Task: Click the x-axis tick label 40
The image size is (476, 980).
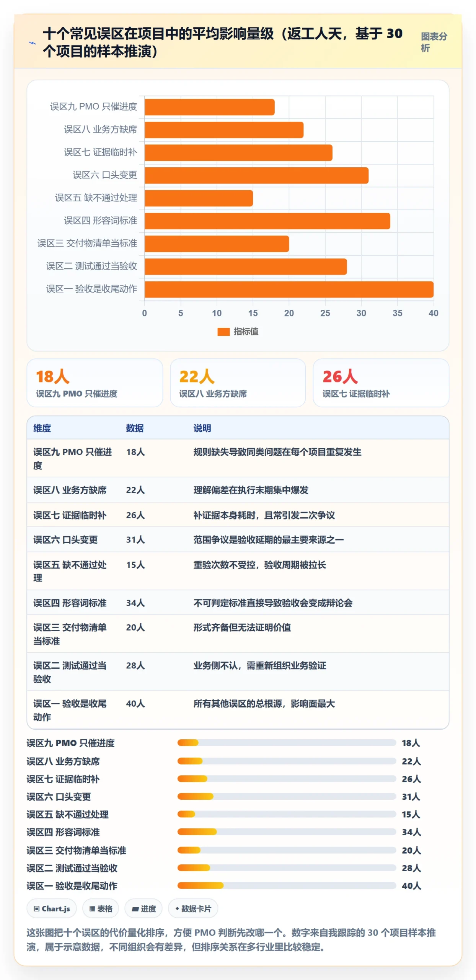Action: 434,313
